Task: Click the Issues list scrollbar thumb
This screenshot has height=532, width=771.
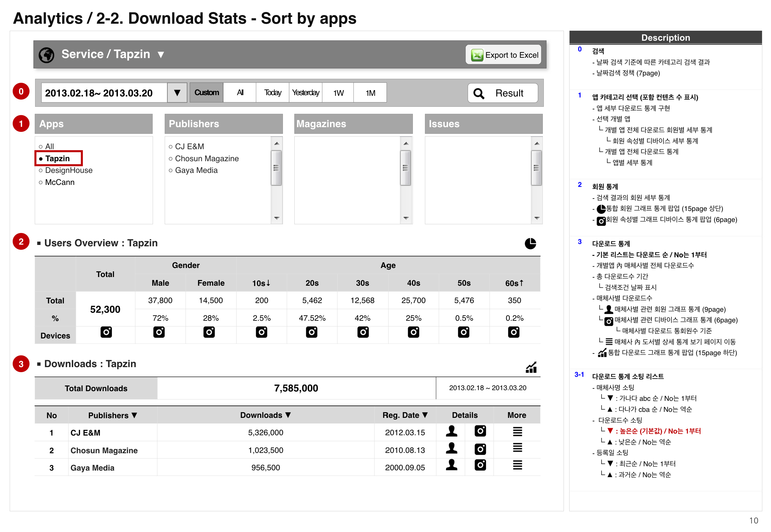Action: pos(536,168)
